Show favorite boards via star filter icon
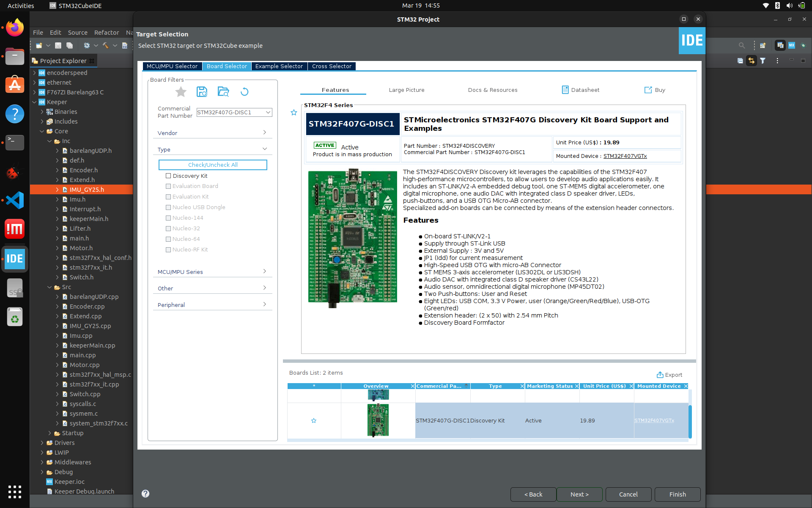 pyautogui.click(x=181, y=91)
